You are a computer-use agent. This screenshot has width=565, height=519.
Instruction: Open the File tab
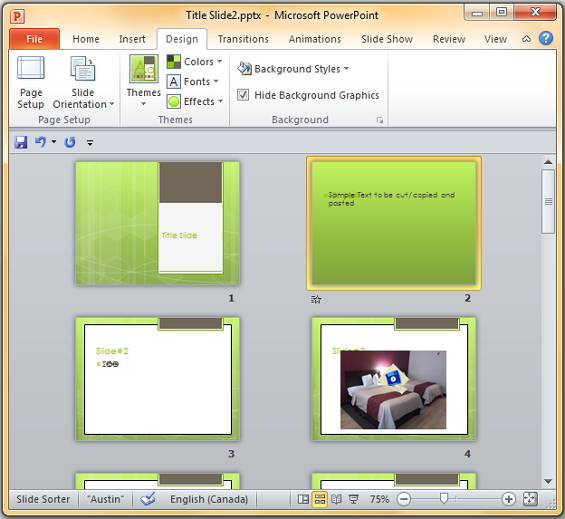(35, 39)
